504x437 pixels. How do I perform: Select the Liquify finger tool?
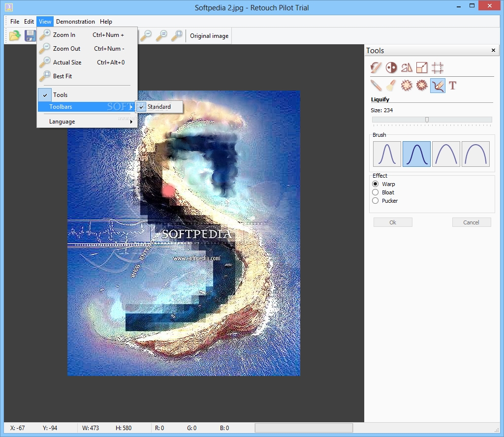point(438,86)
